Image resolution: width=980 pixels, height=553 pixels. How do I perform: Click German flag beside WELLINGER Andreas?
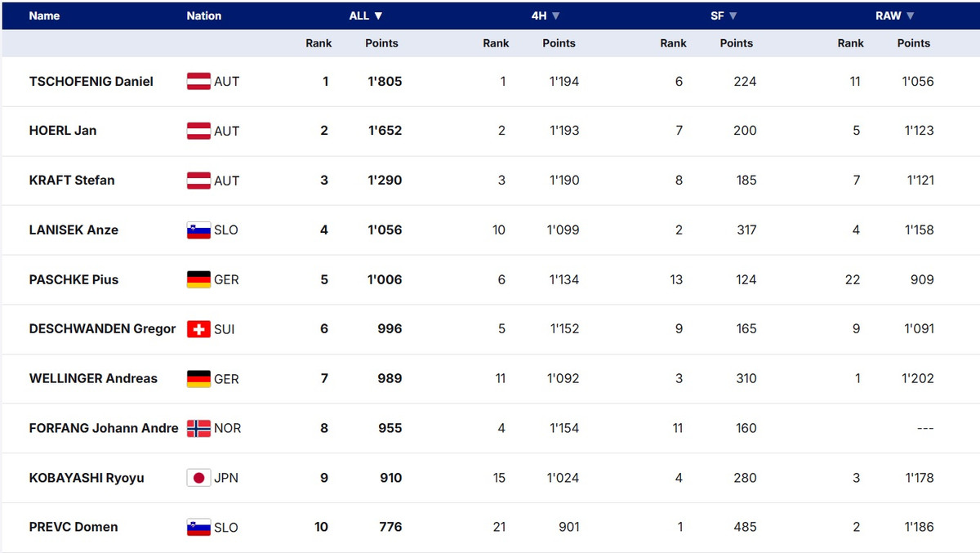click(x=198, y=379)
